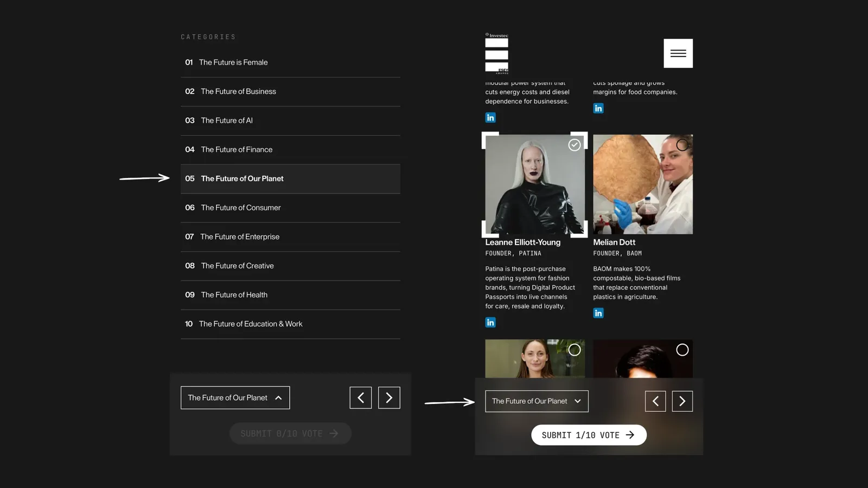Viewport: 868px width, 488px height.
Task: Open LinkedIn link under Leanne Elliott-Young
Action: (x=490, y=323)
